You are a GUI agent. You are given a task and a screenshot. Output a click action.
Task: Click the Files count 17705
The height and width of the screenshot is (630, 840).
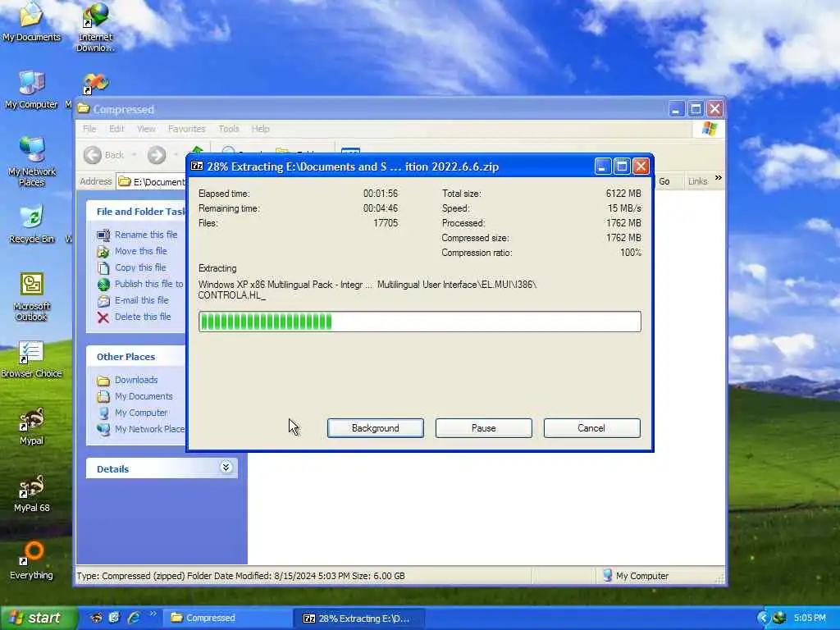[x=386, y=223]
